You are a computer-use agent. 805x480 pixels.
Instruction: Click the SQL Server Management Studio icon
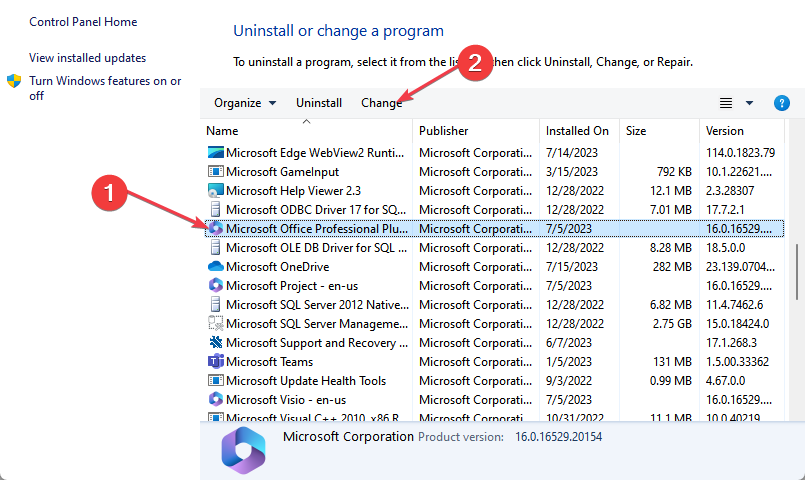[x=216, y=323]
